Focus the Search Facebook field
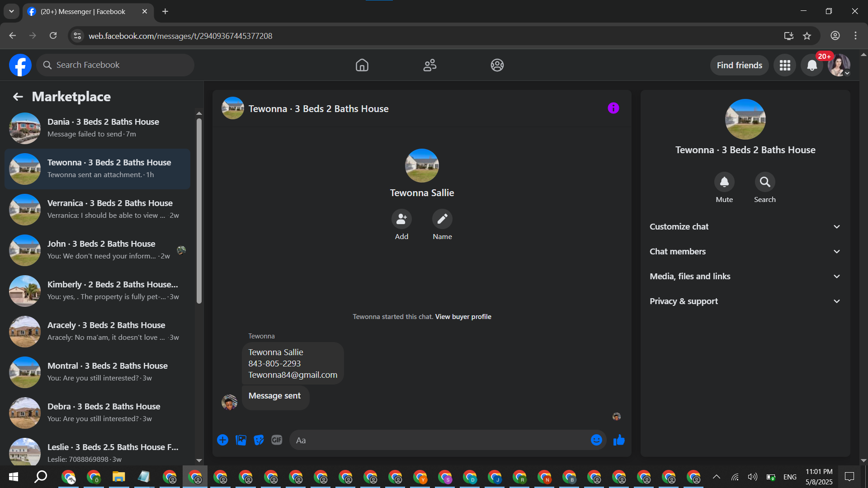868x488 pixels. [x=115, y=65]
